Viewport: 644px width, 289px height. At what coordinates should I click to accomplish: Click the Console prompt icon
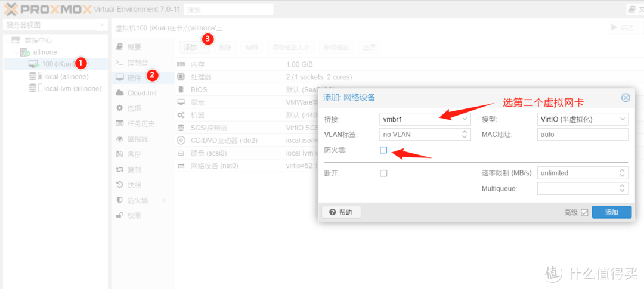[119, 63]
